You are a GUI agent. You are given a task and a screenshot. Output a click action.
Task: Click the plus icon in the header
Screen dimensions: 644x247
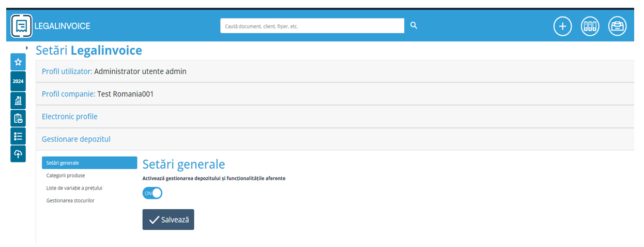[562, 26]
